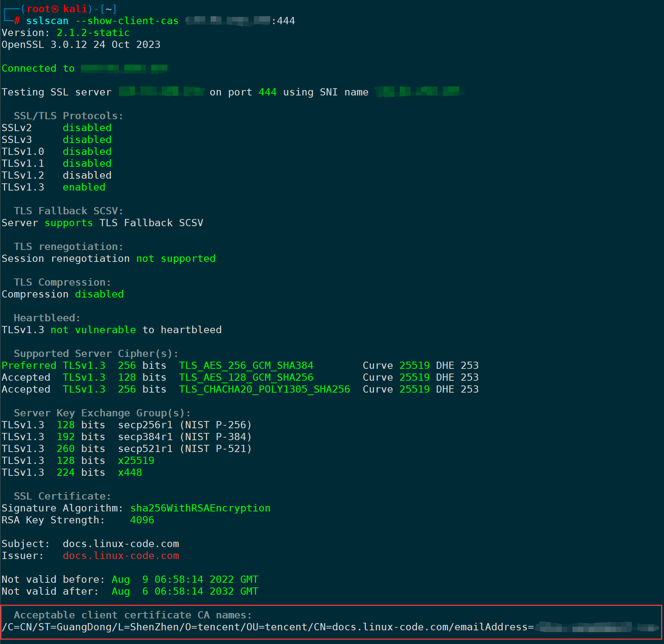Select 'not supported' renegotiation status
The image size is (664, 644).
[176, 259]
